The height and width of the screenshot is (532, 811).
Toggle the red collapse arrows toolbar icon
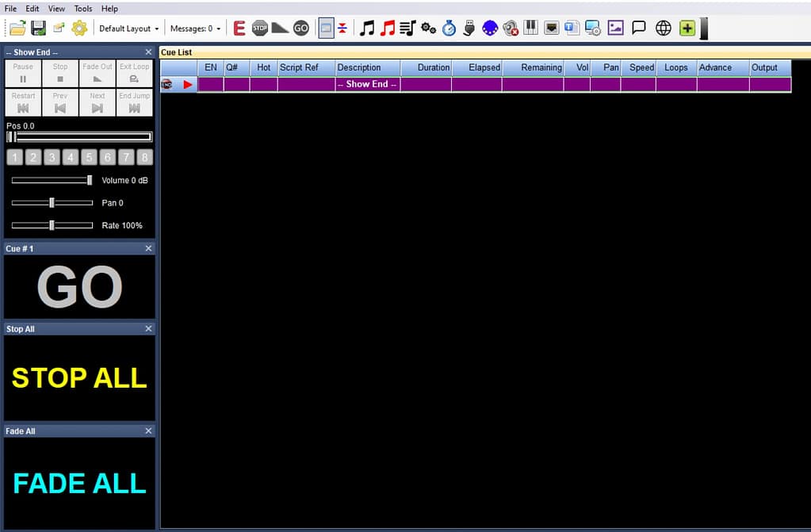tap(342, 28)
